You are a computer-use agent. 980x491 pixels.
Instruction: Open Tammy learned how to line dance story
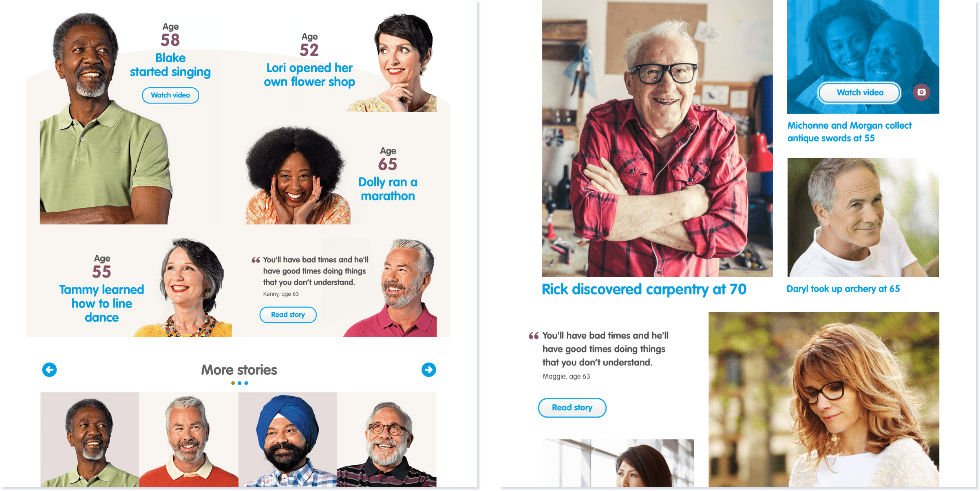click(102, 304)
